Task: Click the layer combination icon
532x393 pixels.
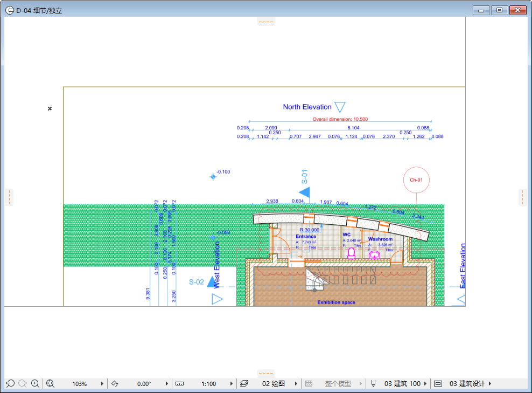Action: (244, 383)
